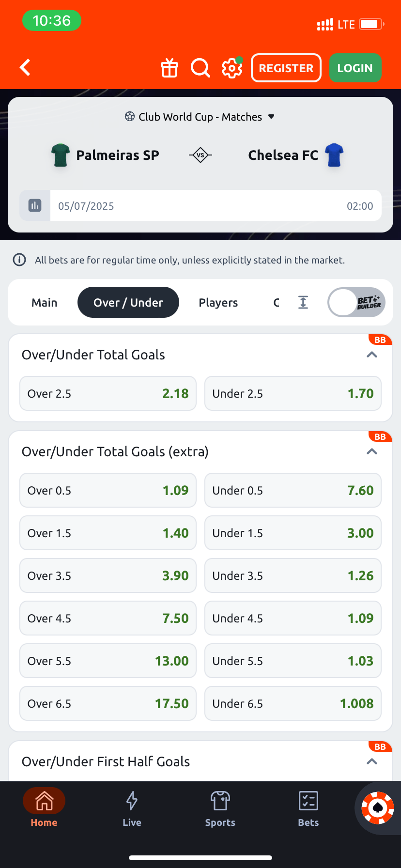Tap the expand-all markets icon
The height and width of the screenshot is (868, 401).
click(x=303, y=302)
